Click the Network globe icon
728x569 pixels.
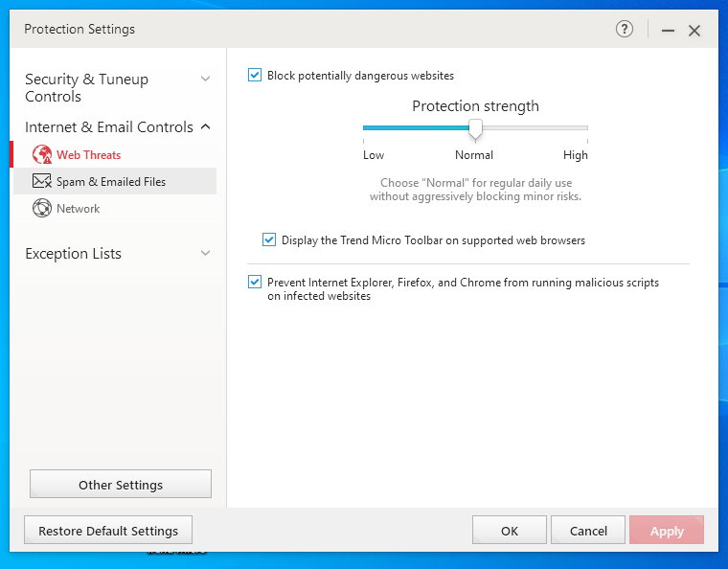coord(42,208)
